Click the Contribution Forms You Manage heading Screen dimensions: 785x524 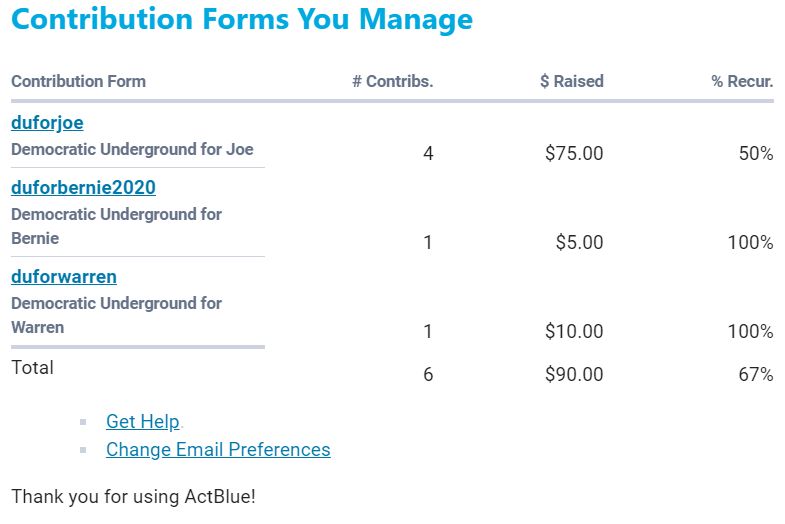[242, 19]
